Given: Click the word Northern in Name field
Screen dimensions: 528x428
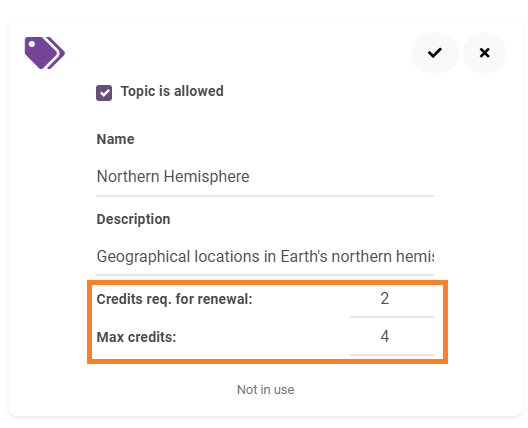Looking at the screenshot, I should (128, 177).
